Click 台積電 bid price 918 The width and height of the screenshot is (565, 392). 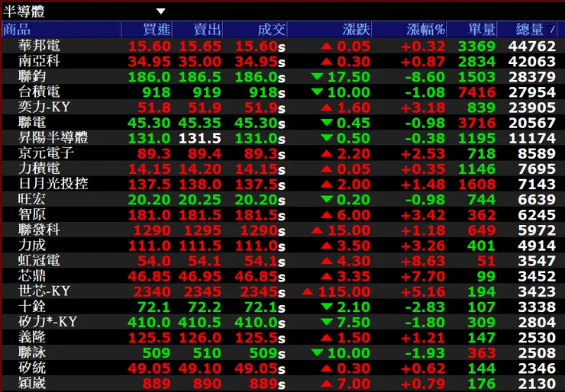(157, 92)
